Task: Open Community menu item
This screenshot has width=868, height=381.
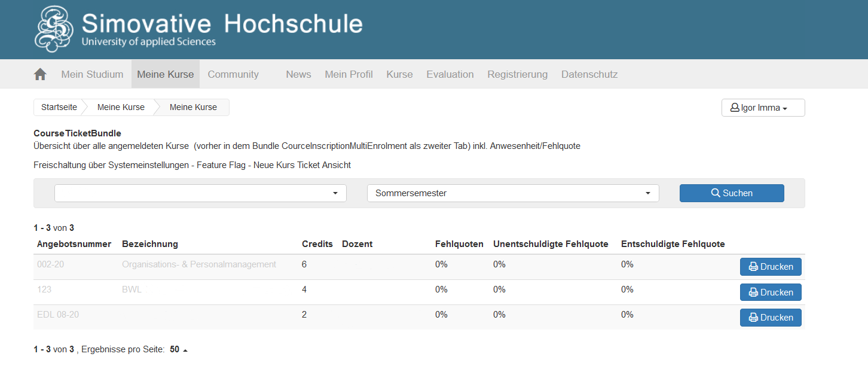Action: coord(233,74)
